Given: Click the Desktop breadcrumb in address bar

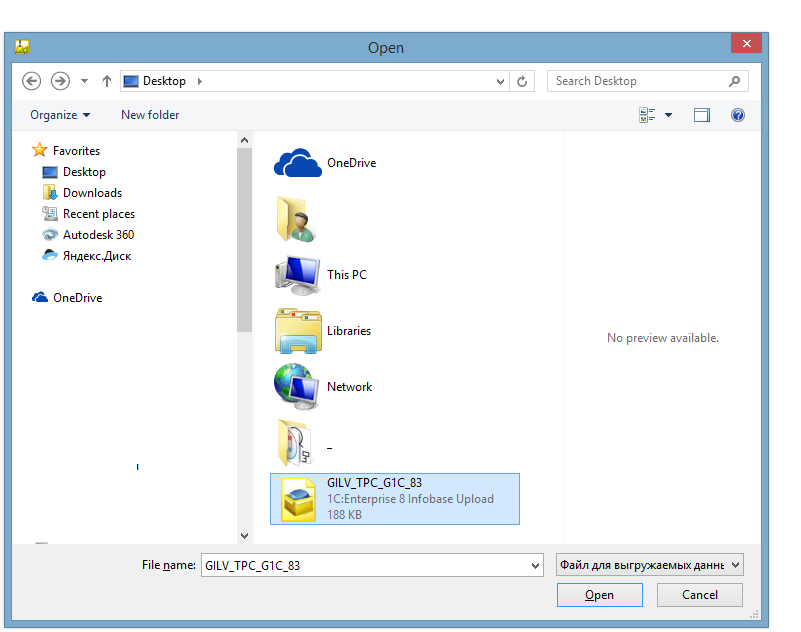Looking at the screenshot, I should [164, 81].
